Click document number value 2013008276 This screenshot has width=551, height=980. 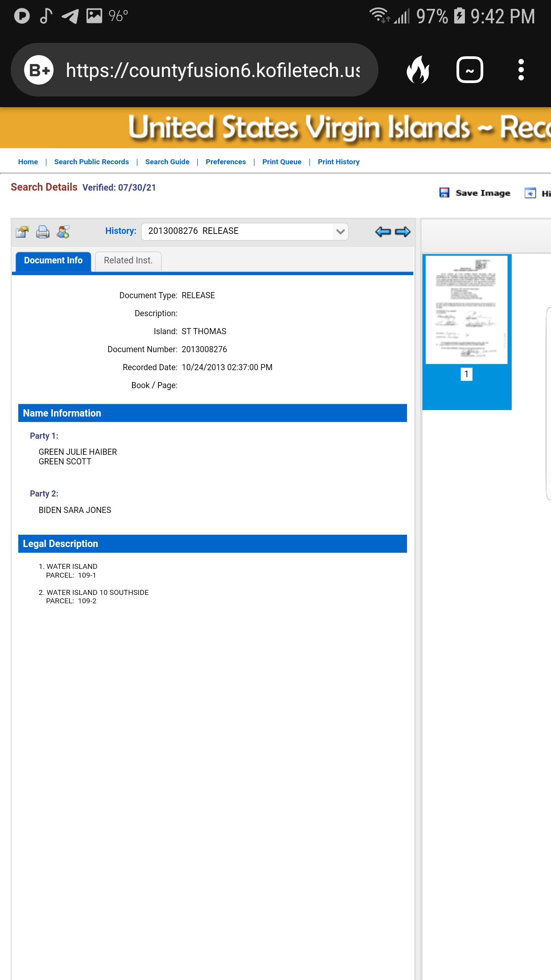click(204, 350)
